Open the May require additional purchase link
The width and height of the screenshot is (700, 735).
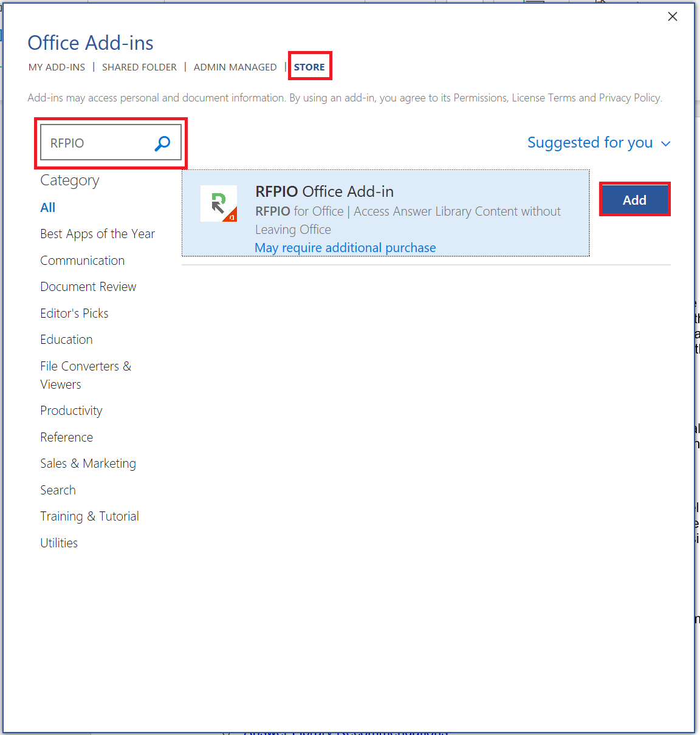click(345, 248)
